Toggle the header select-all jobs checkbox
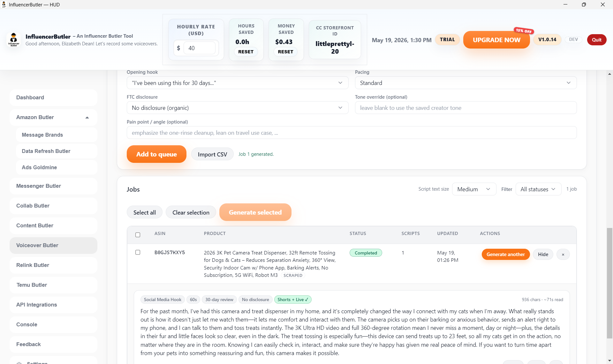 pos(138,235)
